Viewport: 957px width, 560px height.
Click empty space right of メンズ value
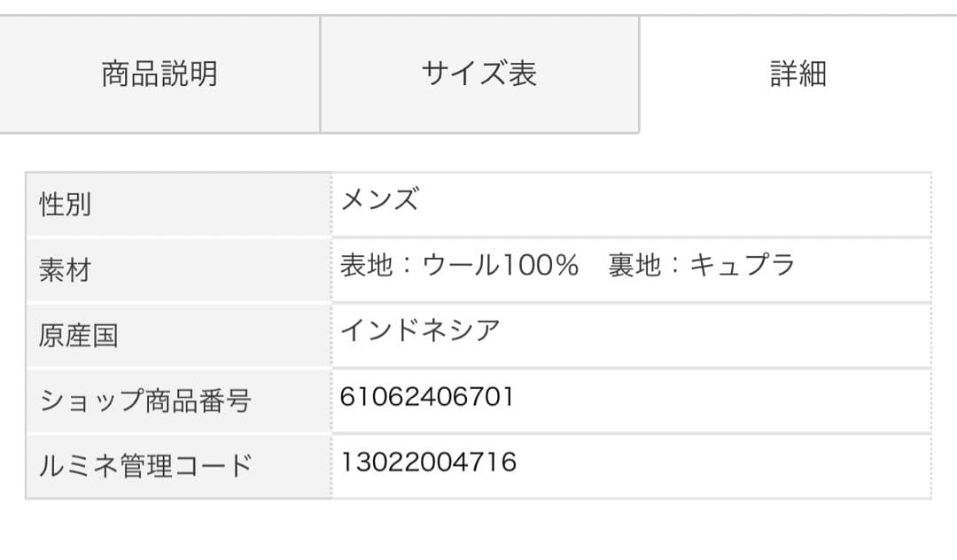point(673,204)
